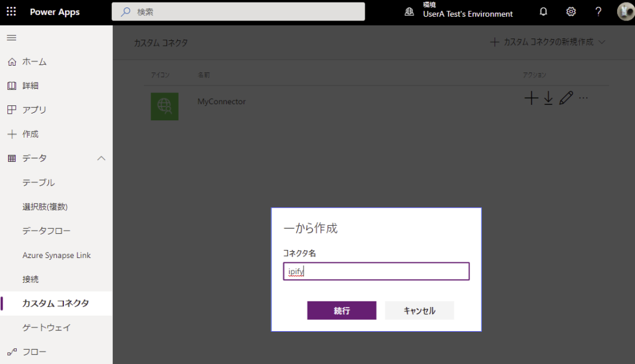This screenshot has height=364, width=635.
Task: Open 選択肢(複数) under データ
Action: (45, 207)
